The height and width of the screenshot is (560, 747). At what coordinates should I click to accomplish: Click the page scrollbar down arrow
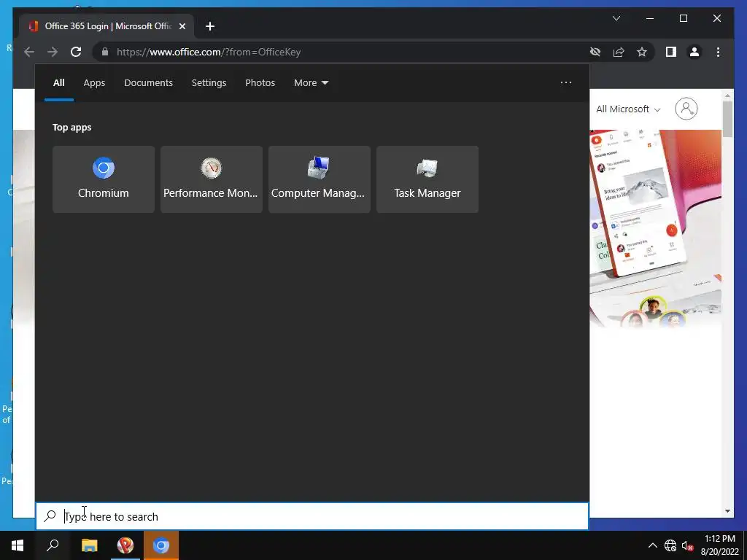[727, 511]
